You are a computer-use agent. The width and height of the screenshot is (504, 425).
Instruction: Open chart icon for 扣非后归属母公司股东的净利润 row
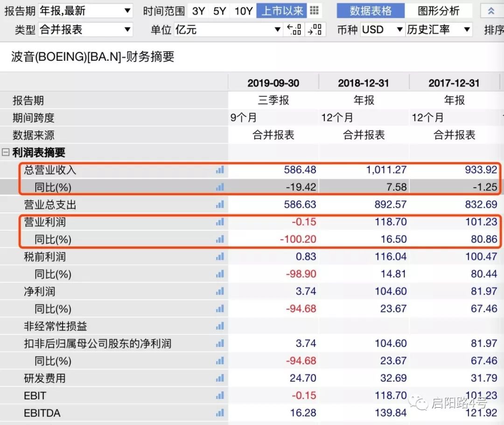point(220,344)
